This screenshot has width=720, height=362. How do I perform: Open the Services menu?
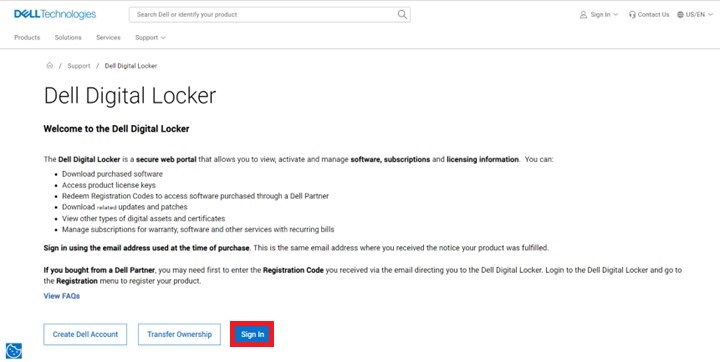pos(108,38)
